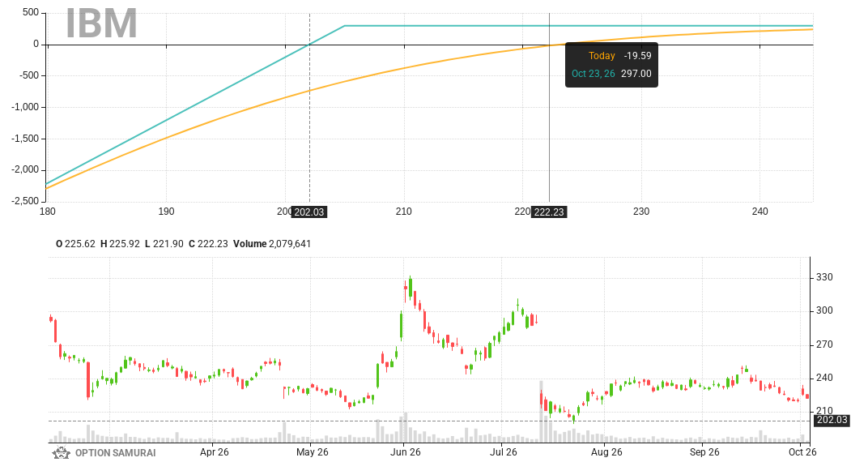Click the Jul 26 date label
Image resolution: width=868 pixels, height=462 pixels.
[x=503, y=452]
